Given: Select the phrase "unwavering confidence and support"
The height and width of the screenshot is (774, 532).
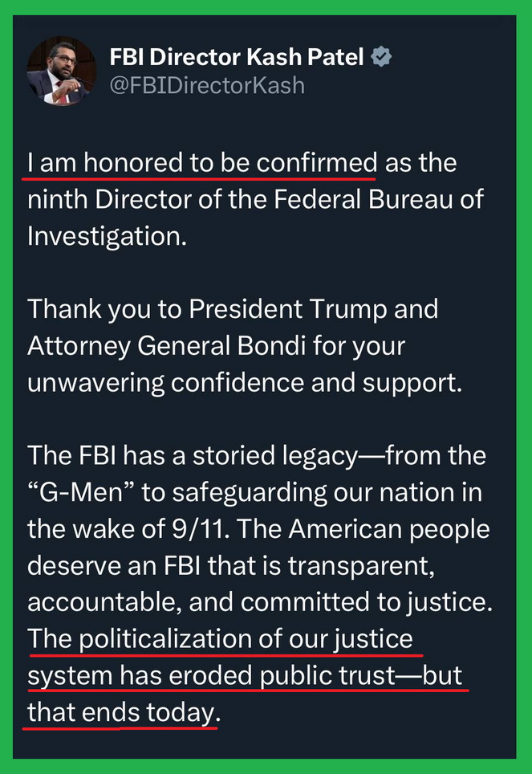Looking at the screenshot, I should tap(244, 382).
